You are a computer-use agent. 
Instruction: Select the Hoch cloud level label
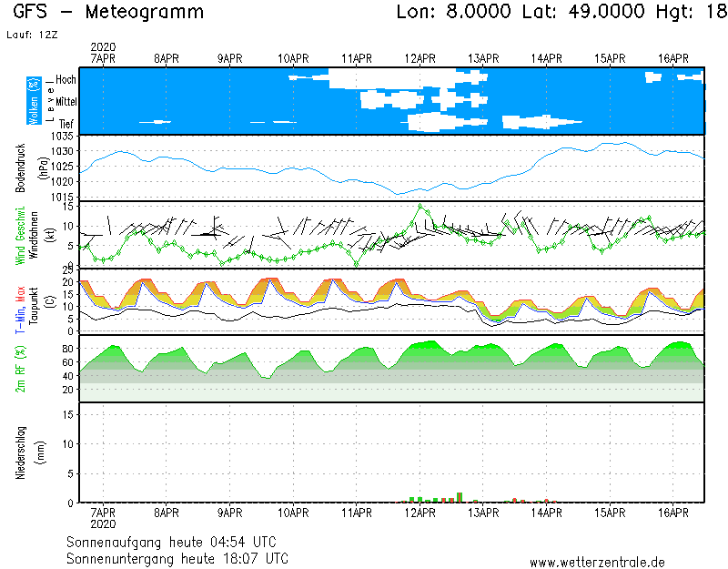coord(66,80)
